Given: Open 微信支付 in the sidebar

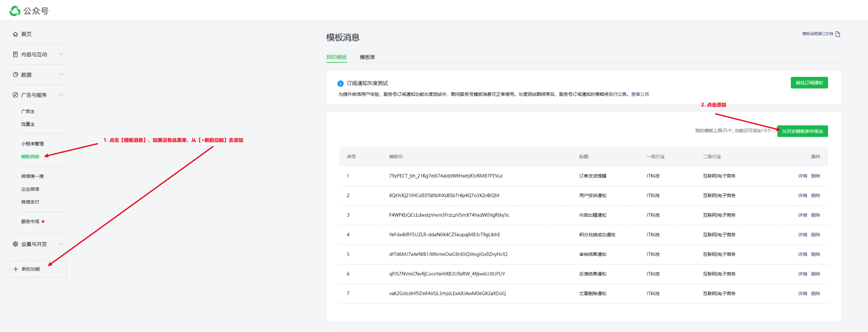Looking at the screenshot, I should [x=30, y=202].
